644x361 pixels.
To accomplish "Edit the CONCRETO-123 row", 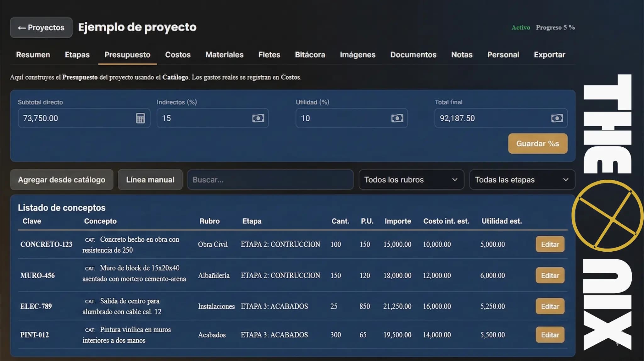I will [x=550, y=244].
